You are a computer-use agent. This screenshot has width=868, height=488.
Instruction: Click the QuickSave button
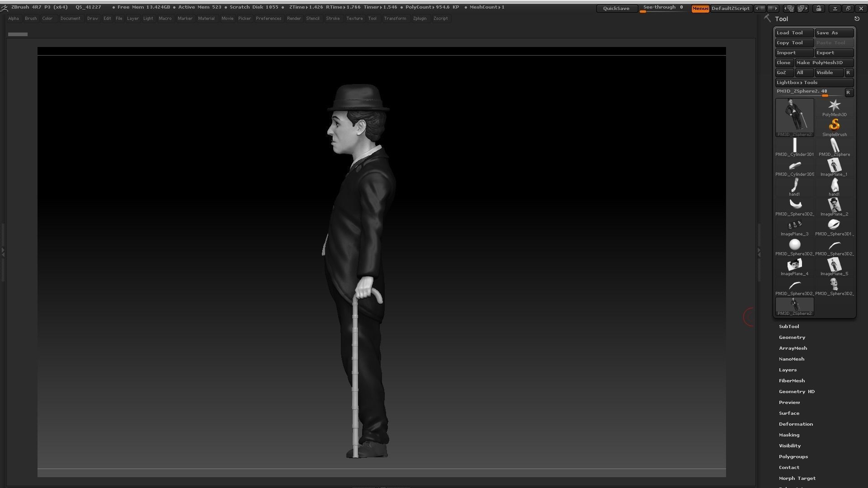coord(616,9)
